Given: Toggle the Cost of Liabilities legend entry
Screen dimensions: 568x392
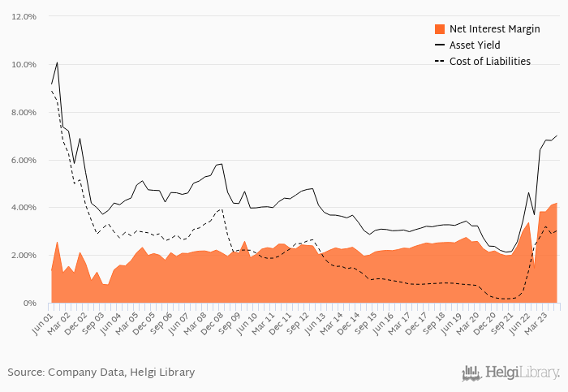Looking at the screenshot, I should (x=483, y=61).
